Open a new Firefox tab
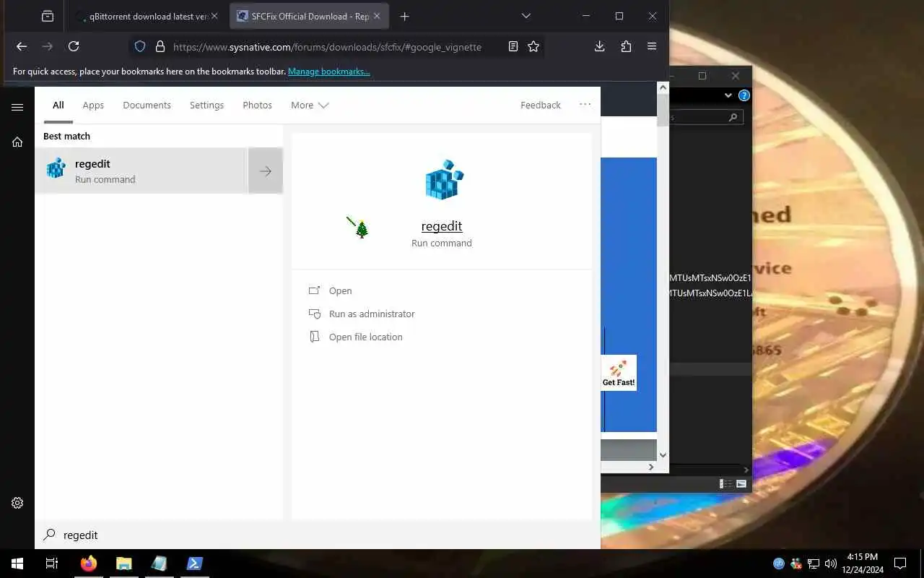The width and height of the screenshot is (924, 578). 405,16
